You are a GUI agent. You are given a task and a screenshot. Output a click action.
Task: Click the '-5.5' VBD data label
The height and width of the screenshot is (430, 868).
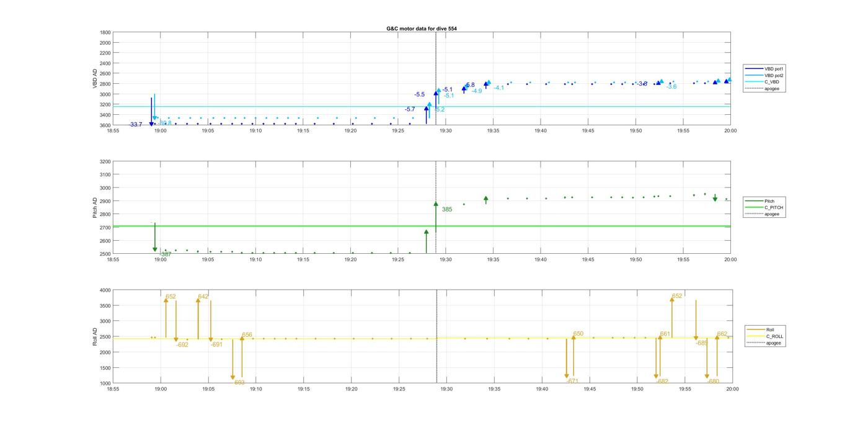420,94
